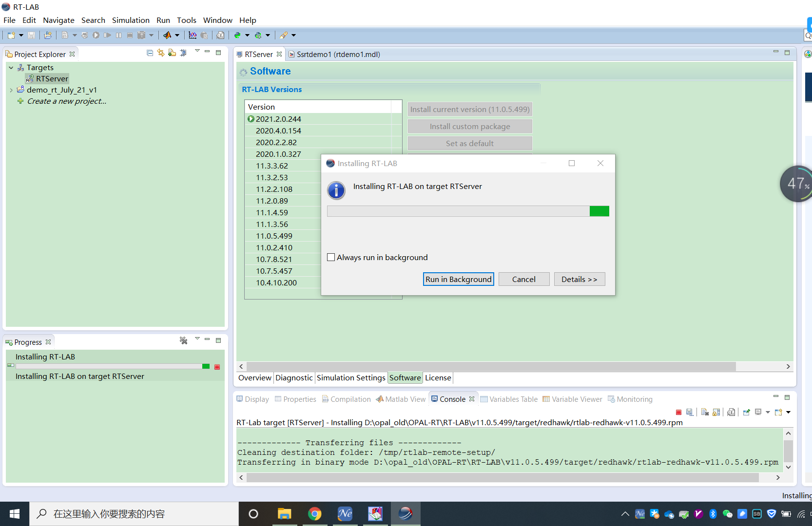Viewport: 812px width, 526px height.
Task: Cancel the operation in the Progress view
Action: coord(217,367)
